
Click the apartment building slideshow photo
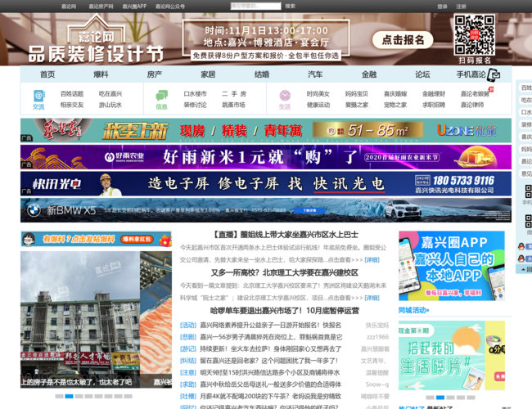(80, 320)
